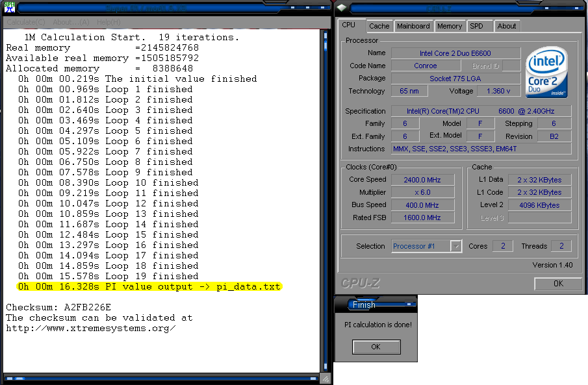Click the Code Name field Conroe
588x385 pixels.
(x=426, y=66)
